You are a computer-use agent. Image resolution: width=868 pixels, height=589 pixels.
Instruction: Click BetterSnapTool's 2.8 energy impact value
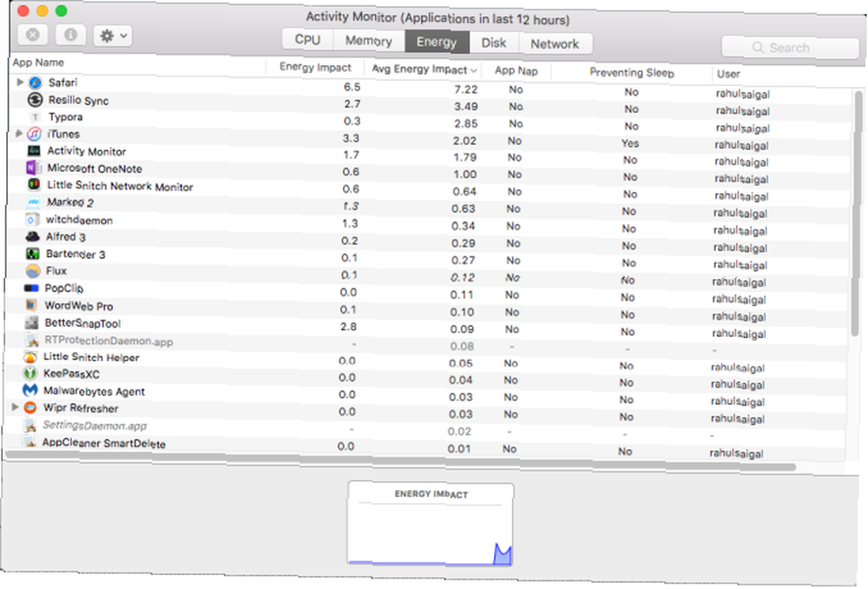[x=349, y=327]
